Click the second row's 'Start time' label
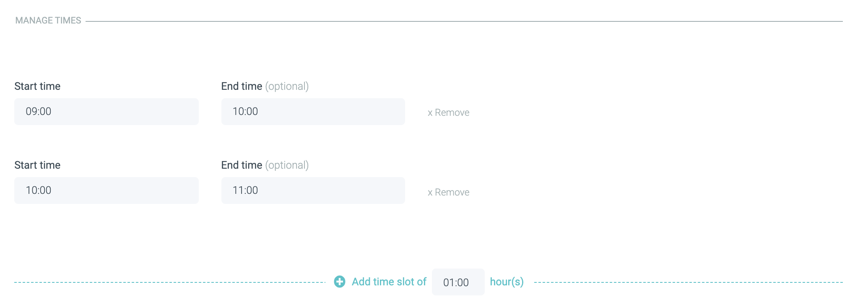The width and height of the screenshot is (868, 308). tap(37, 165)
